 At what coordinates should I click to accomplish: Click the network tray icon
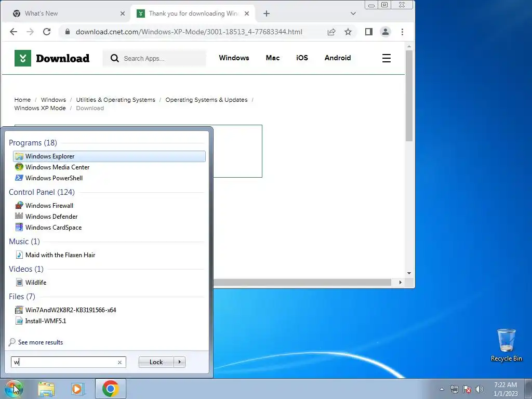[454, 389]
